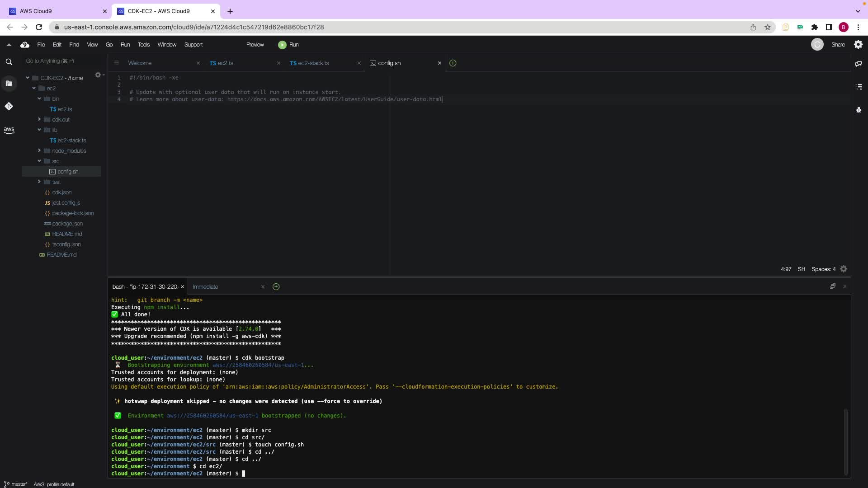Click the Share button
This screenshot has height=488, width=868.
(838, 45)
